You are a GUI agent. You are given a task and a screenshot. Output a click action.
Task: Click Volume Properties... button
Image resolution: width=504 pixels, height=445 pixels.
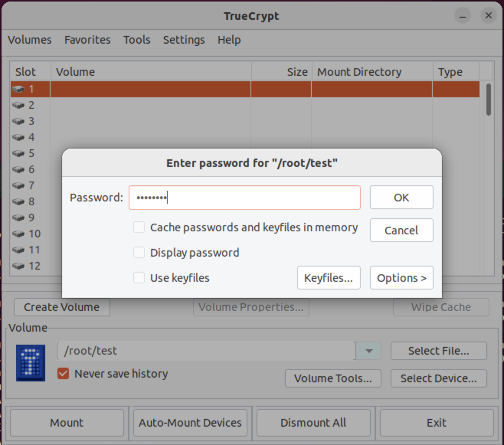click(x=251, y=307)
